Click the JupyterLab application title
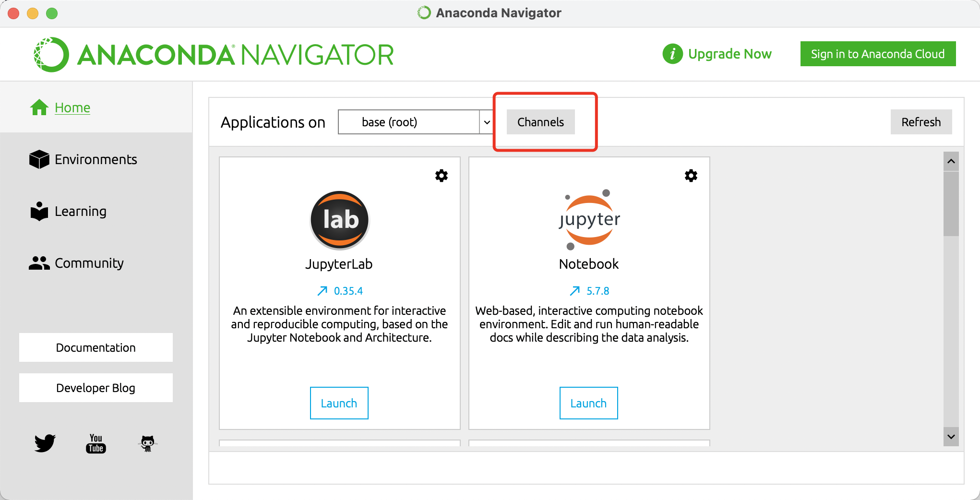This screenshot has width=980, height=500. [339, 264]
